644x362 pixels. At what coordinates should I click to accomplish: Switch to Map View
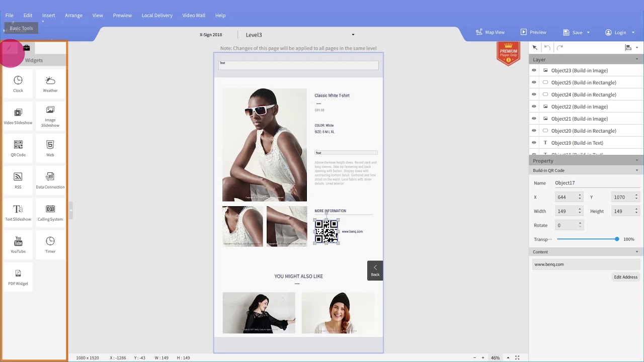(x=490, y=32)
